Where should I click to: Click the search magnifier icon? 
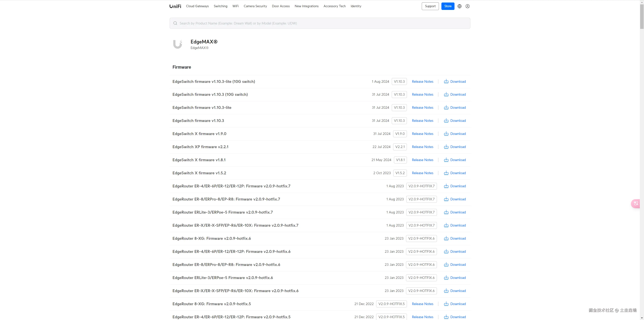[175, 23]
